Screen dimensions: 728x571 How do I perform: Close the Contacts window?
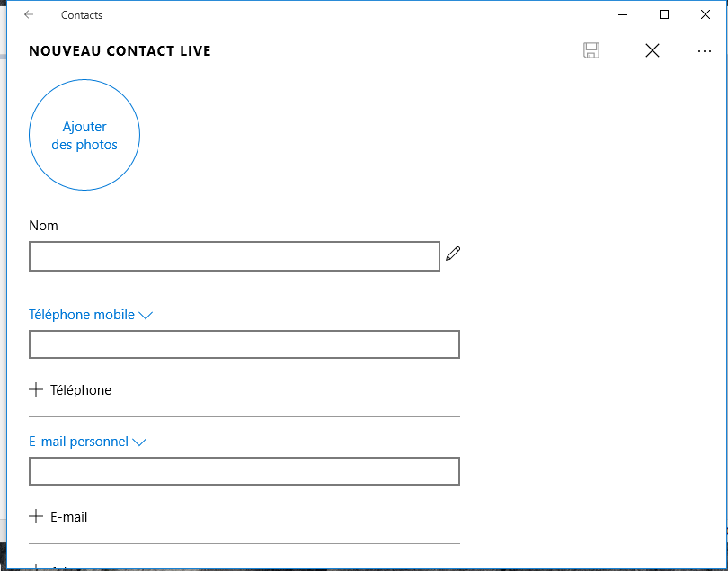[x=706, y=15]
